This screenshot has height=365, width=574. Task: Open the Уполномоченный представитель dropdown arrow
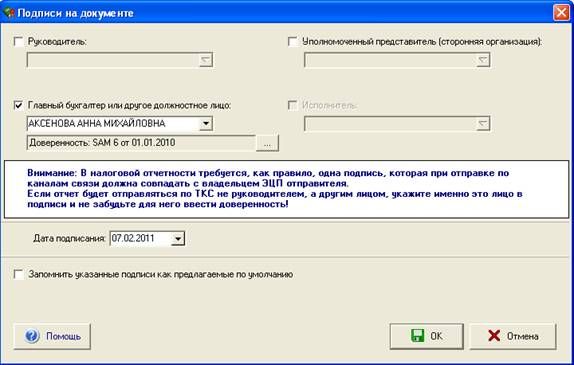pos(483,60)
